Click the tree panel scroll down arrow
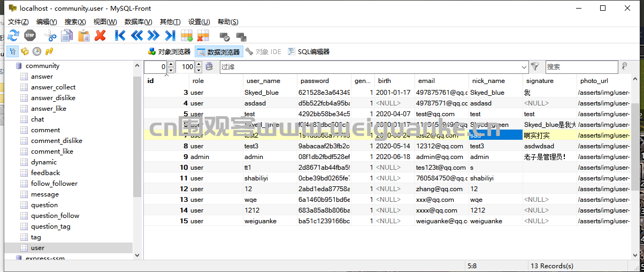 pos(137,256)
